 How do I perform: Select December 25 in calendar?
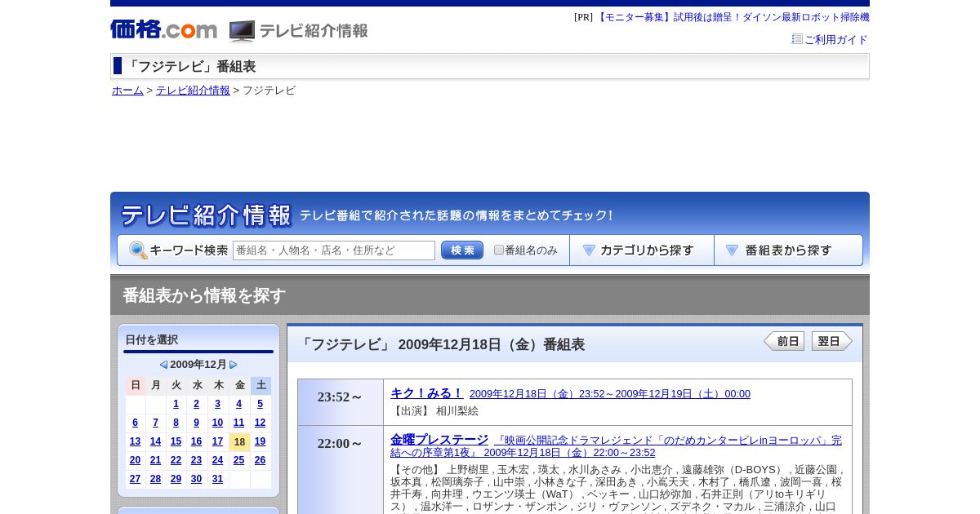(238, 460)
